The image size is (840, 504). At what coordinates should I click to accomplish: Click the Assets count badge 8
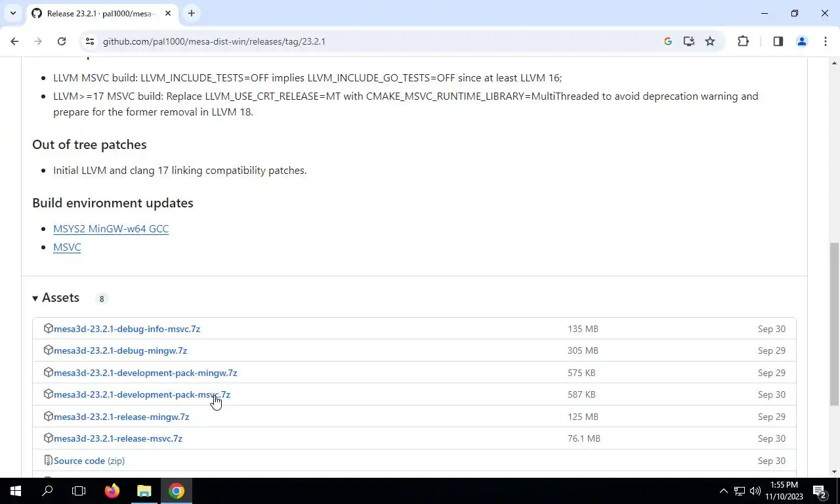click(x=101, y=299)
